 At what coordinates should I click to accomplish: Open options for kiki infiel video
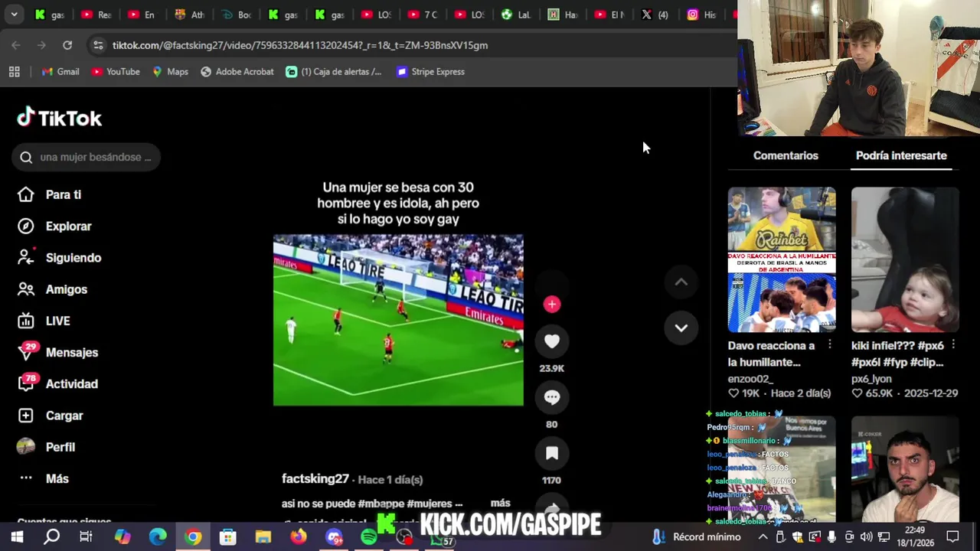coord(953,345)
